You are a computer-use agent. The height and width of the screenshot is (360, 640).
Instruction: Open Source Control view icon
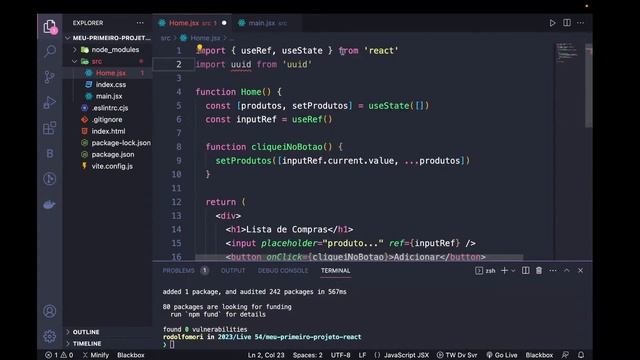click(49, 77)
